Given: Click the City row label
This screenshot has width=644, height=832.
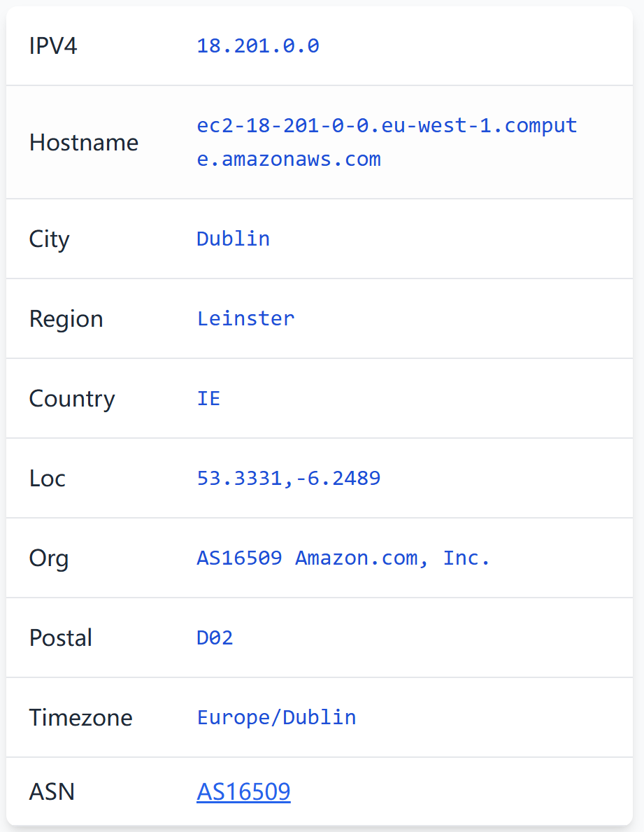Looking at the screenshot, I should click(49, 239).
